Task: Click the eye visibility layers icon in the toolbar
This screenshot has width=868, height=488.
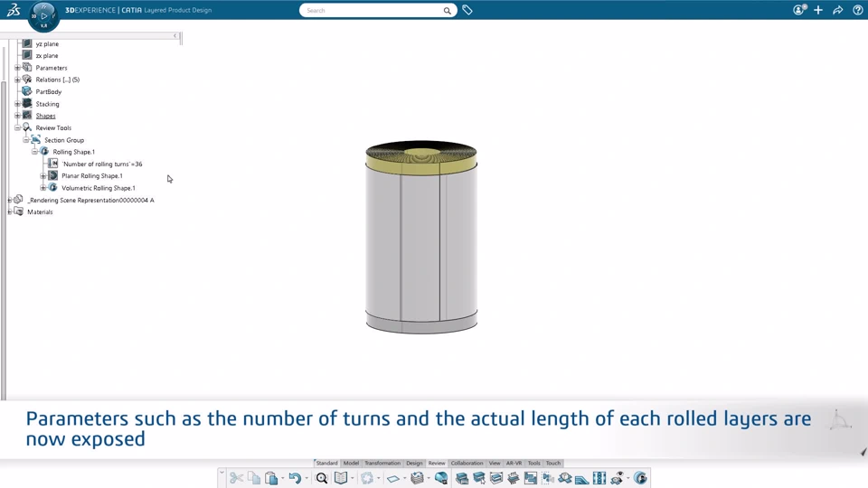Action: [618, 478]
